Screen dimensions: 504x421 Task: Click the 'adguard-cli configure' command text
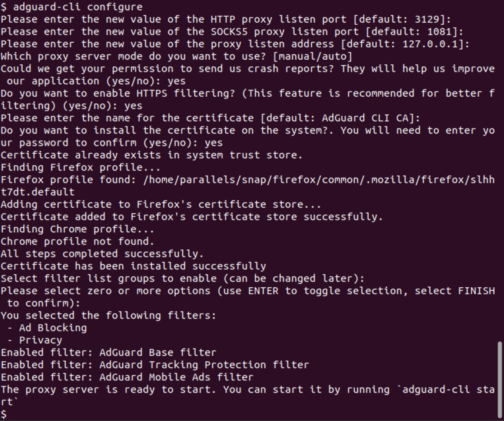click(77, 7)
